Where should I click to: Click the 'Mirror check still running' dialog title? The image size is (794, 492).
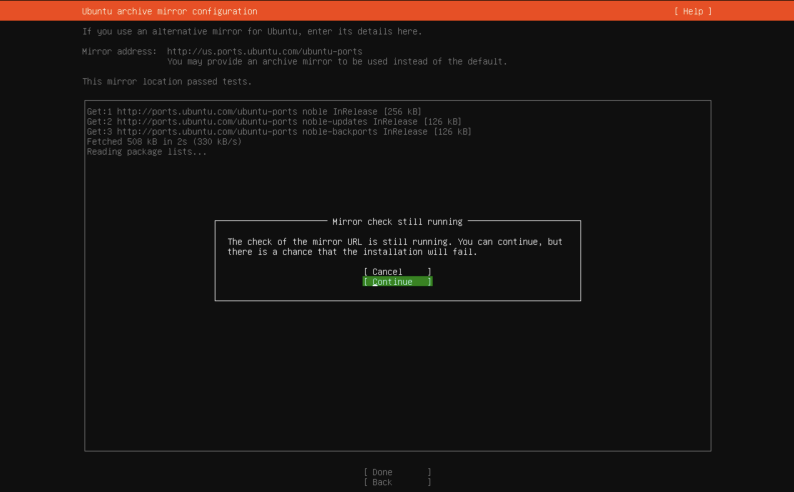pos(397,221)
